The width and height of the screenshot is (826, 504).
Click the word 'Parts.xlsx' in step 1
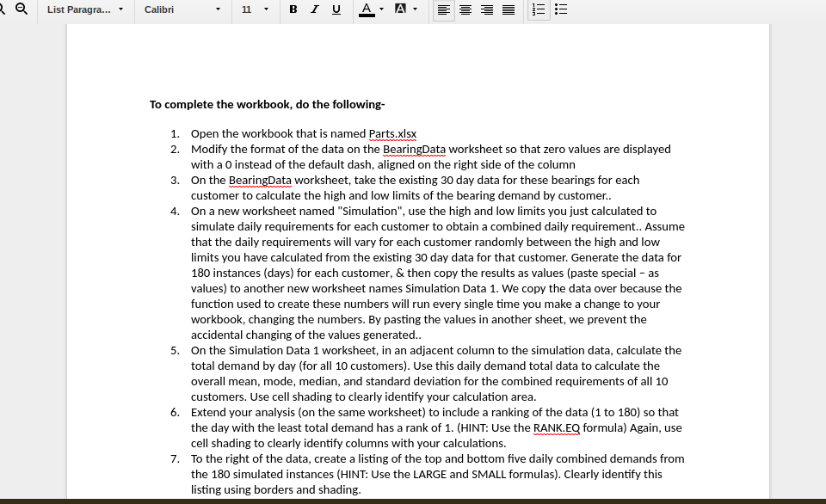pos(392,134)
